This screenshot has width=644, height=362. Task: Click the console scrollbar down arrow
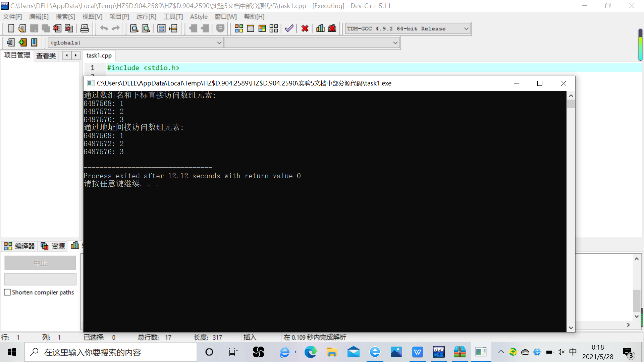point(571,328)
